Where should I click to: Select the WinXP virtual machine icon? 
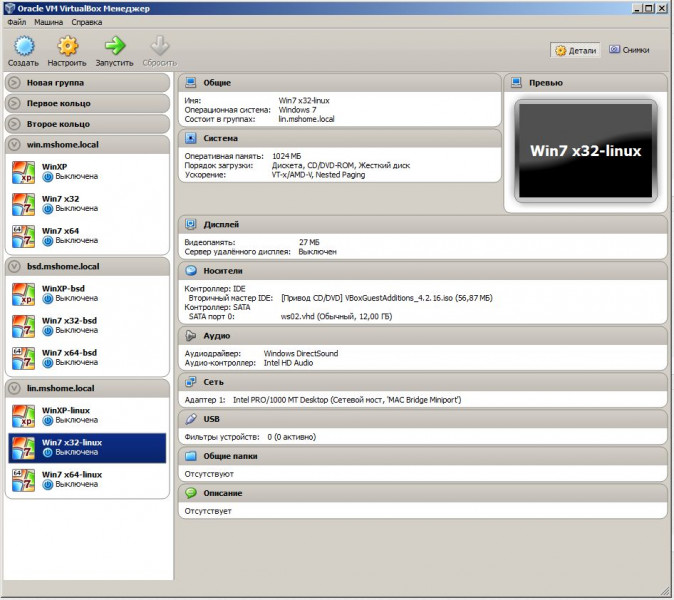click(23, 172)
